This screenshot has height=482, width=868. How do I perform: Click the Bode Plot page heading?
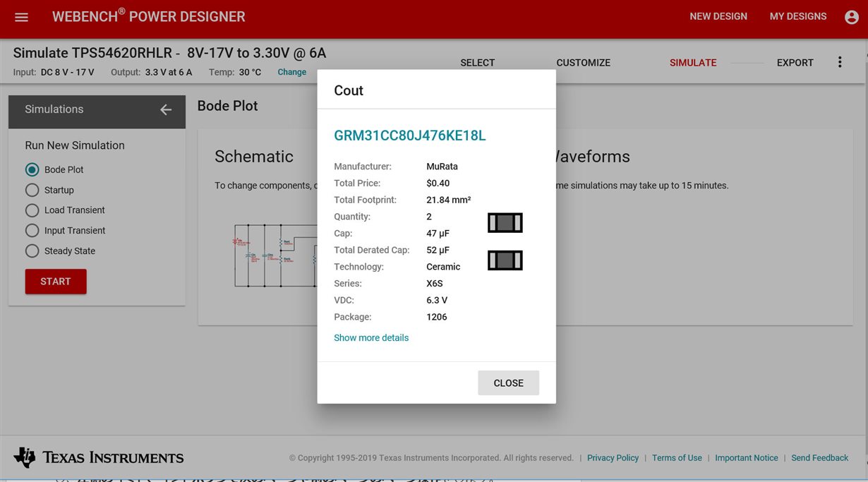(227, 106)
